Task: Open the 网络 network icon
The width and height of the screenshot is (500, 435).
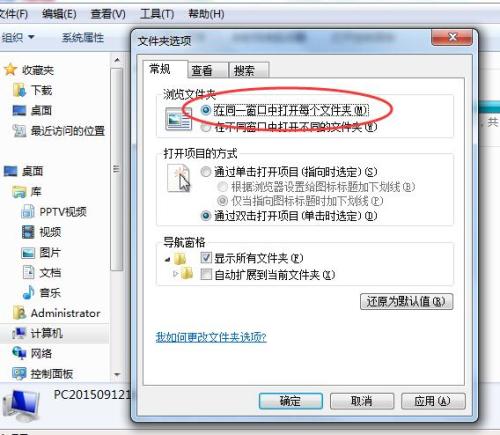Action: (x=19, y=353)
